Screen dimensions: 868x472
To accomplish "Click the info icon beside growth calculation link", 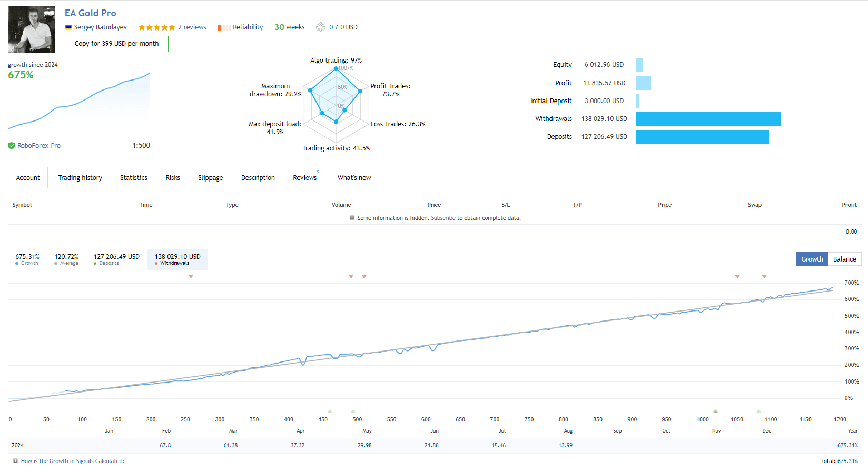I will pos(15,461).
